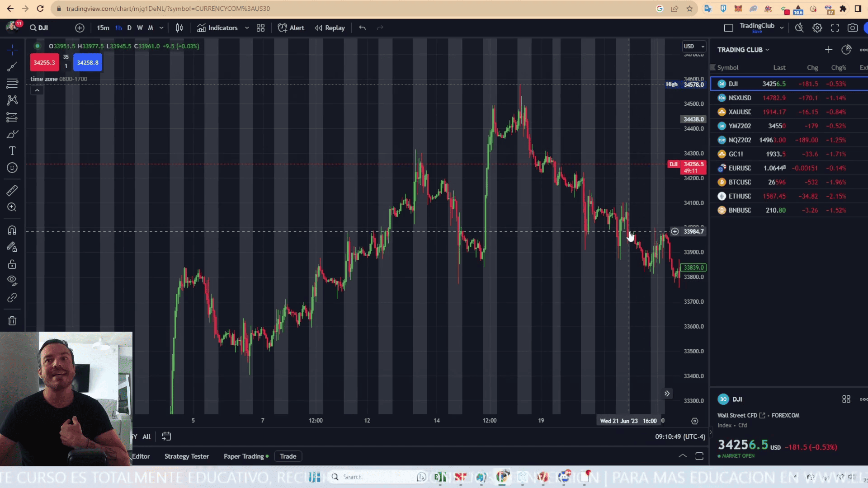Viewport: 868px width, 488px height.
Task: Open the Strategy Tester tab
Action: 187,456
